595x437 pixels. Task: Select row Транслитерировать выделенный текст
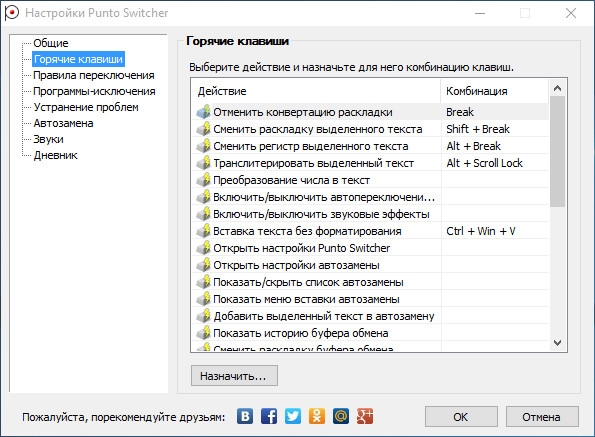[370, 163]
